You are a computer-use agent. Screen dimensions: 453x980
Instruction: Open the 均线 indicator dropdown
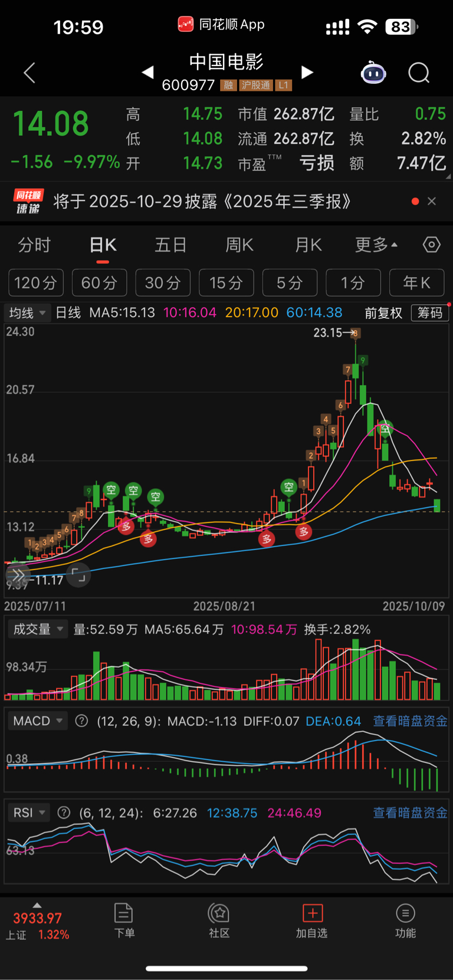click(27, 313)
